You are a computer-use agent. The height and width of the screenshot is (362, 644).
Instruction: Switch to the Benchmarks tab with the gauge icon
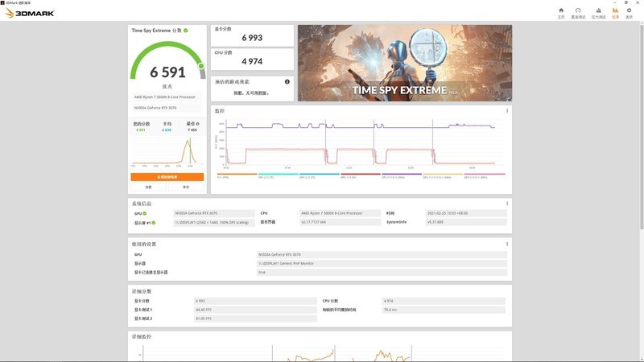(x=578, y=13)
